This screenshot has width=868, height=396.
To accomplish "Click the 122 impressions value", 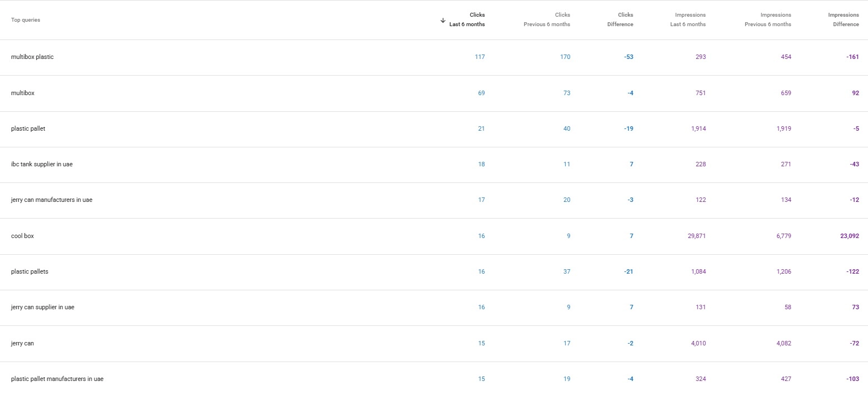I will click(701, 200).
